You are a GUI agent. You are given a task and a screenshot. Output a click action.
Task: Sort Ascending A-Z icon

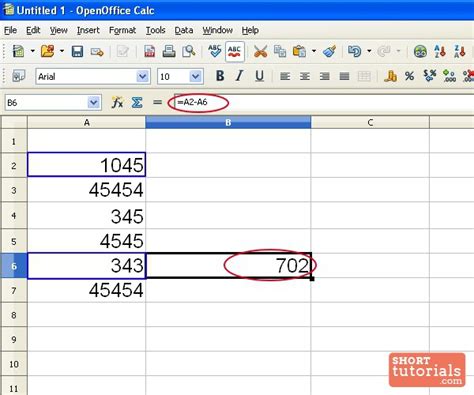click(440, 52)
